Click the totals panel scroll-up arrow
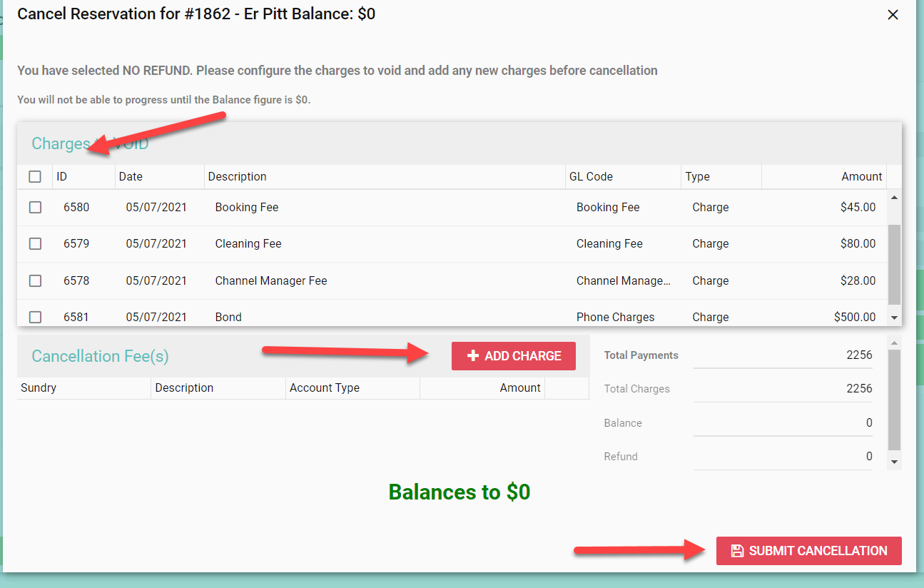This screenshot has height=588, width=924. click(895, 343)
